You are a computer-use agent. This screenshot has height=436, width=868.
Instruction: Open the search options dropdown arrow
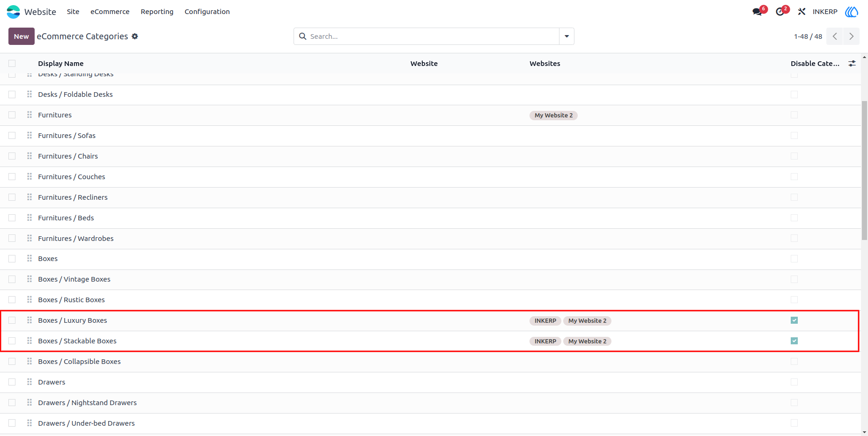[566, 36]
